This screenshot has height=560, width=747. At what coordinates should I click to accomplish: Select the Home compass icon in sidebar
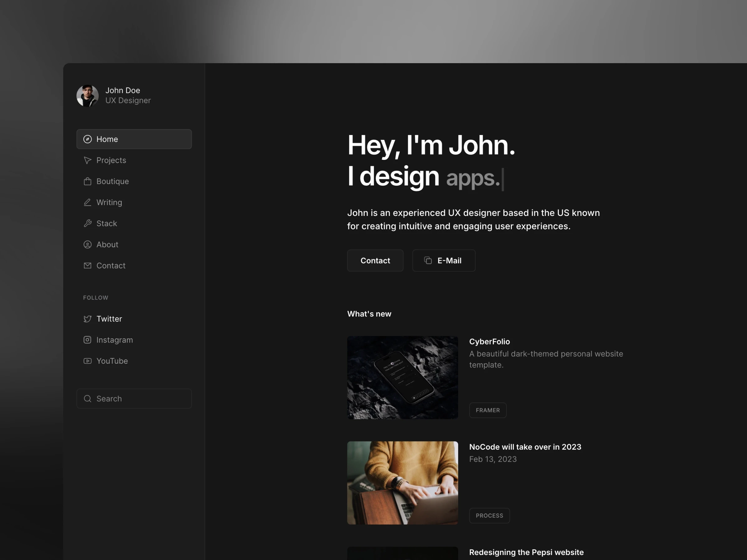coord(87,139)
